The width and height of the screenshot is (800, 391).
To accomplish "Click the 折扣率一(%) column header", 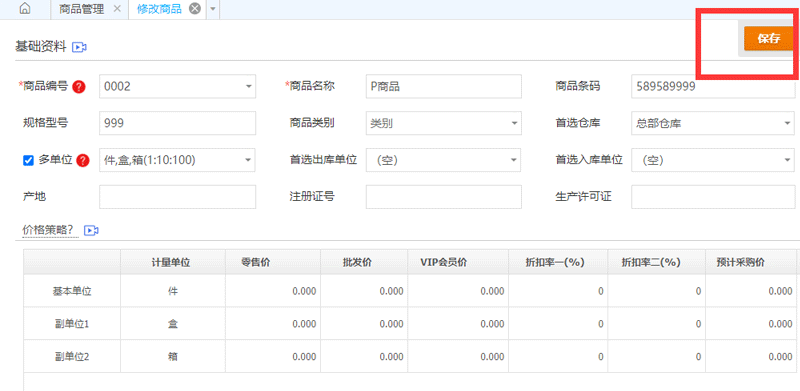I will click(558, 262).
